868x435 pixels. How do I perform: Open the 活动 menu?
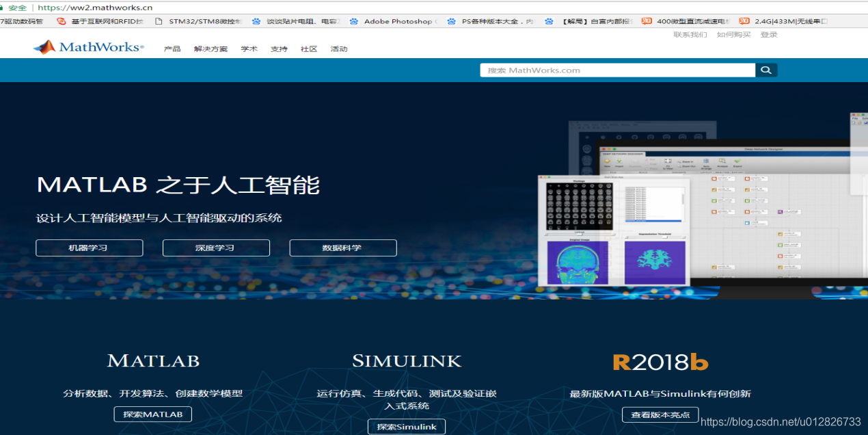click(x=339, y=49)
